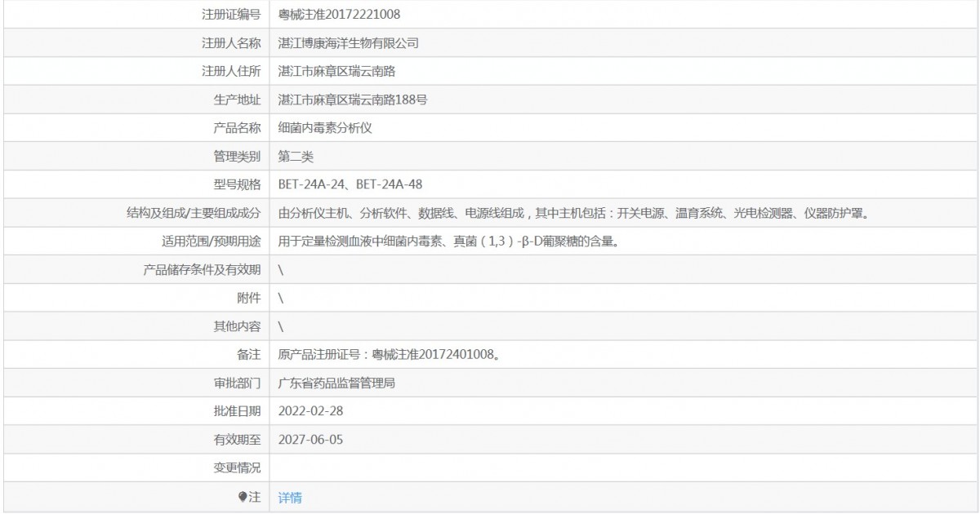Click the 生产地址 label
The height and width of the screenshot is (514, 980).
click(x=237, y=100)
